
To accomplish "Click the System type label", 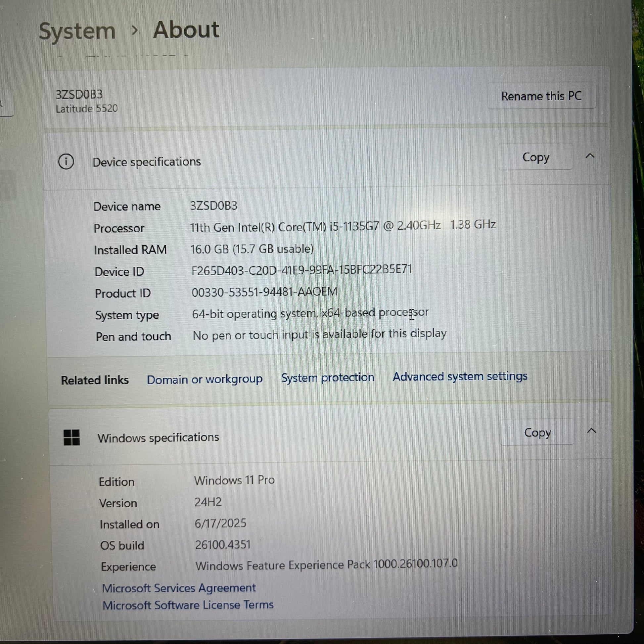I will [x=127, y=315].
